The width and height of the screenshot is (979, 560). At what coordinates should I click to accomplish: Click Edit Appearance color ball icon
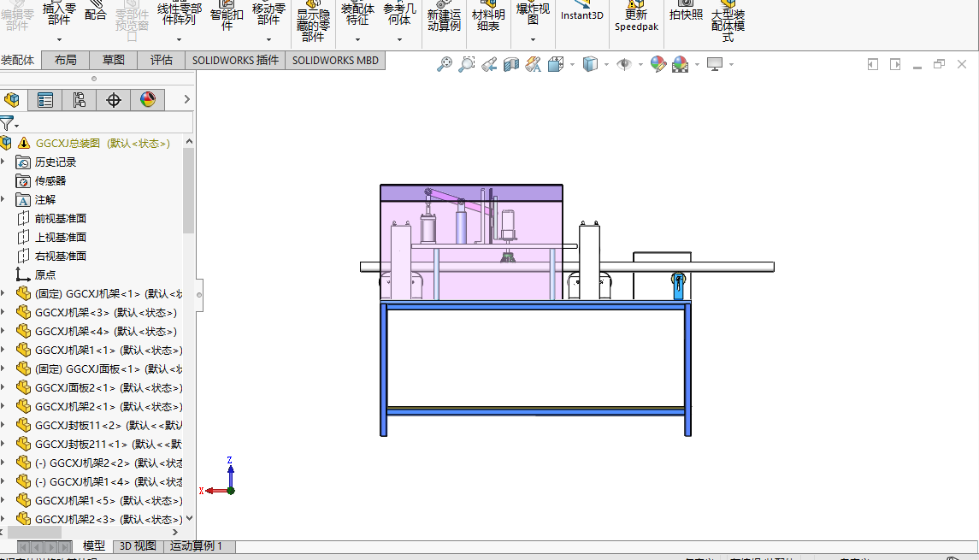pos(658,63)
